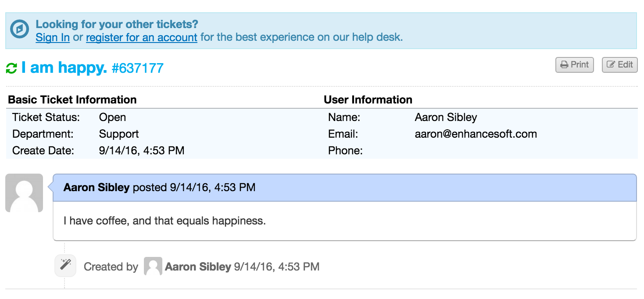Click the Create Date value
This screenshot has width=644, height=299.
coord(142,151)
